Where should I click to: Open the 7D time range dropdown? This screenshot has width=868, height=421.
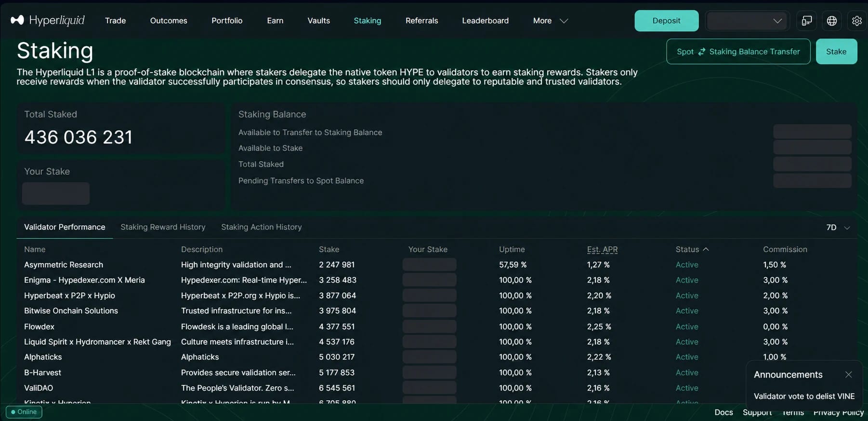pyautogui.click(x=838, y=227)
